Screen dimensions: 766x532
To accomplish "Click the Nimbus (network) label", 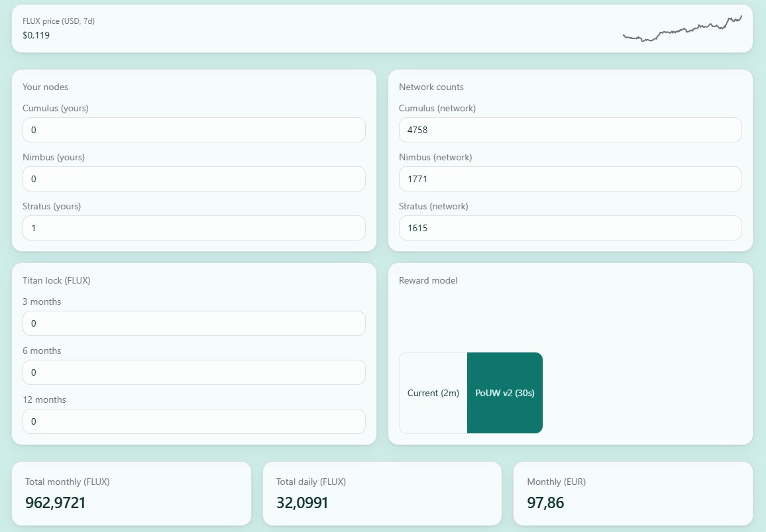I will 436,157.
